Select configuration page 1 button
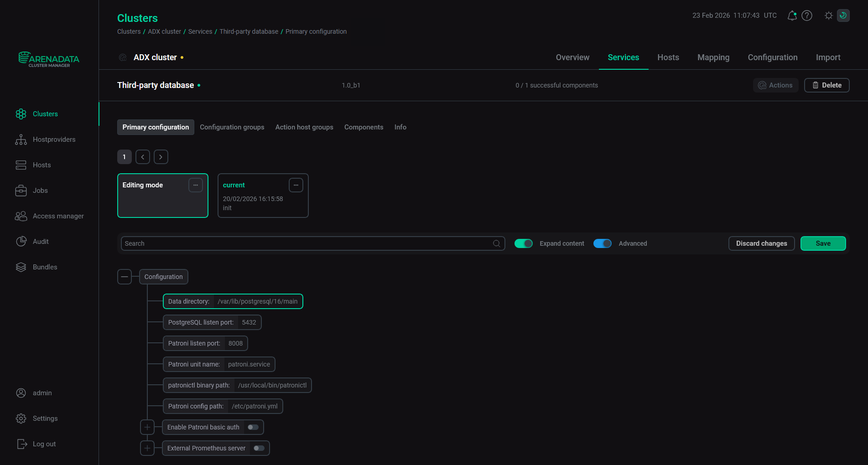Screen dimensions: 868x465 click(125, 157)
